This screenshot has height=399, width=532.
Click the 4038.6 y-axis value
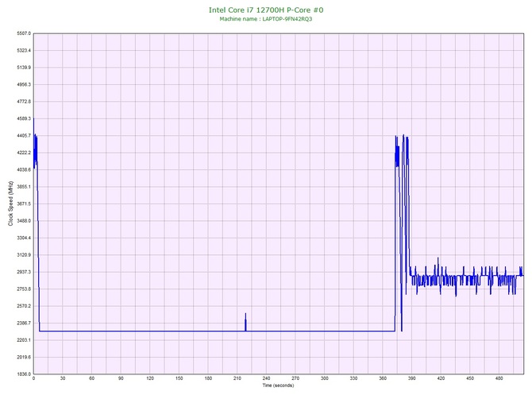click(x=24, y=170)
